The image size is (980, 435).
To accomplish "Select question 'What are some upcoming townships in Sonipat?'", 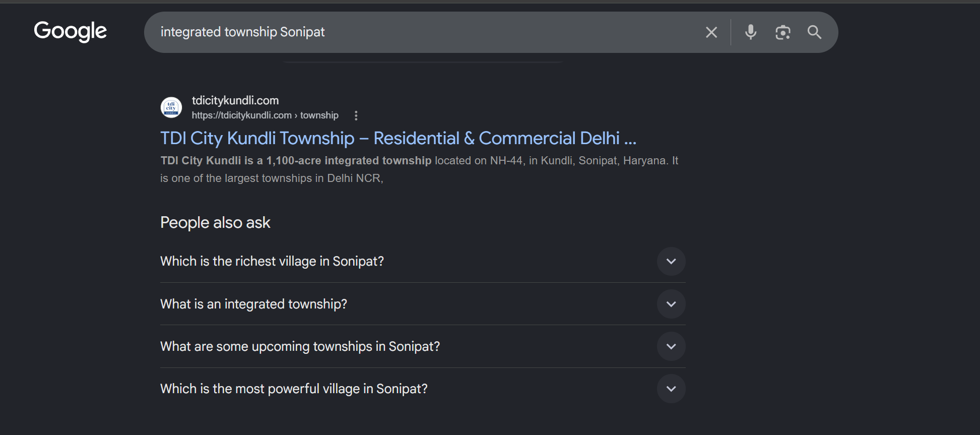I will coord(300,346).
